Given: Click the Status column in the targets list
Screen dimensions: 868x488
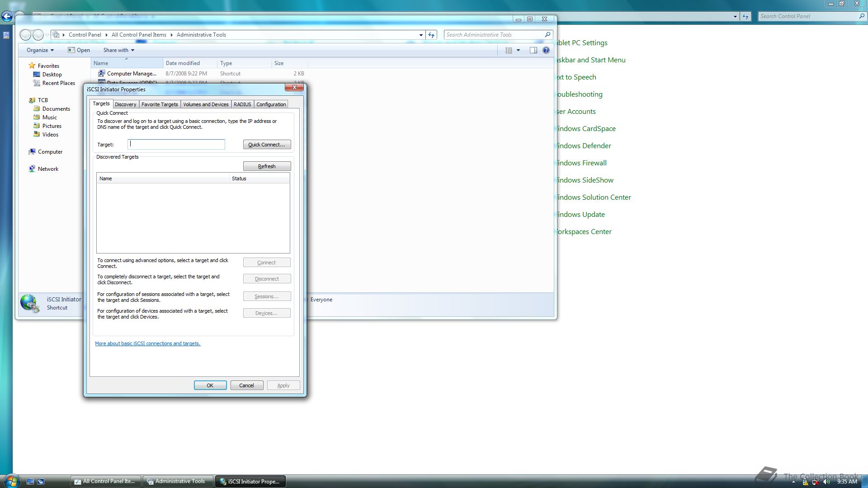Looking at the screenshot, I should pyautogui.click(x=259, y=178).
